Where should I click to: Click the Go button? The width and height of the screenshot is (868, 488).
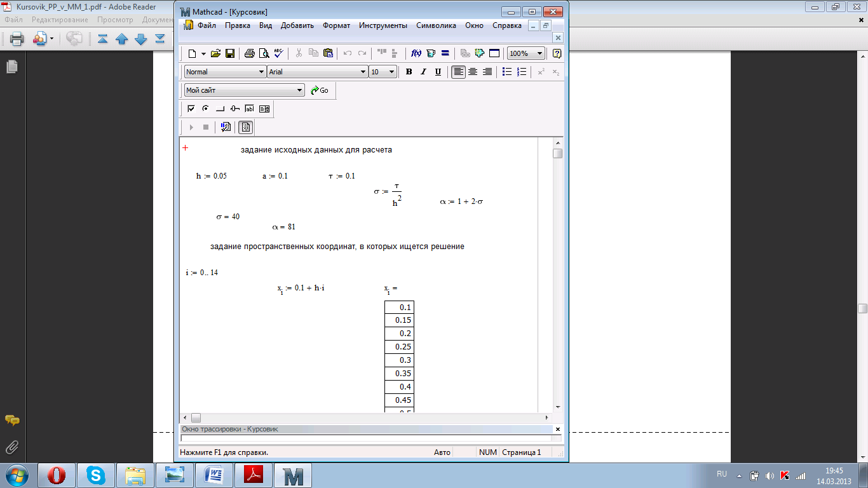pyautogui.click(x=320, y=90)
